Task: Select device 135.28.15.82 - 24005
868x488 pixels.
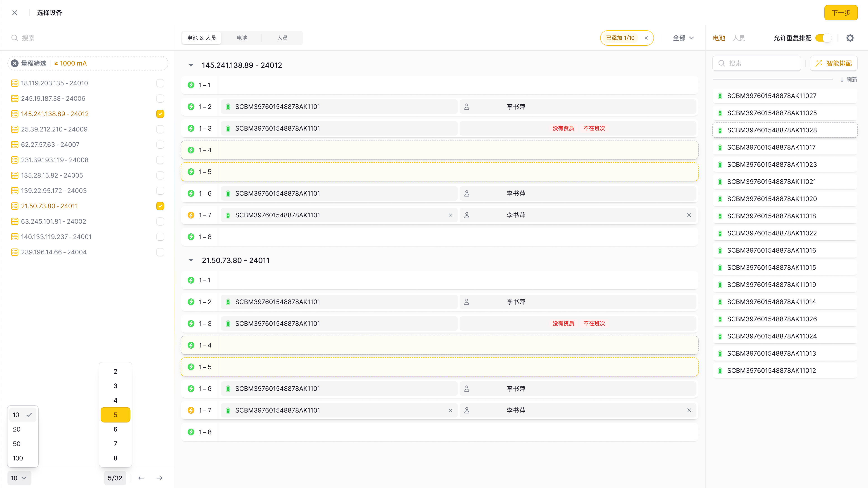Action: pos(52,176)
